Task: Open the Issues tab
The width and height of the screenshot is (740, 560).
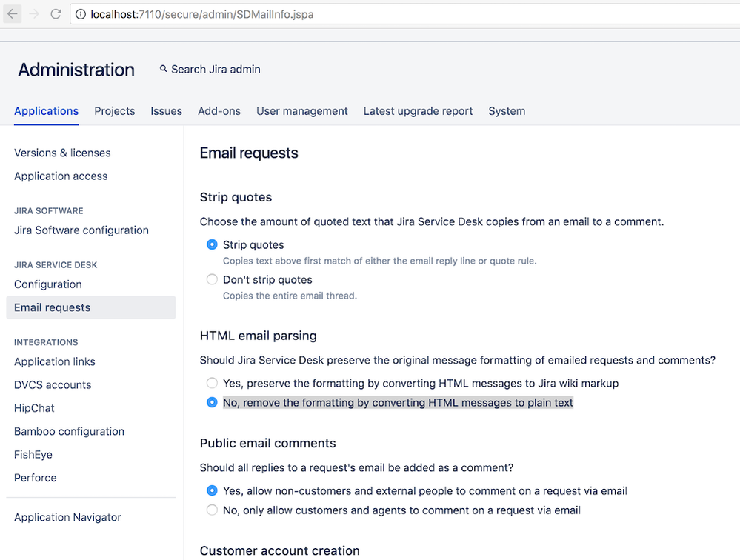Action: pos(166,111)
